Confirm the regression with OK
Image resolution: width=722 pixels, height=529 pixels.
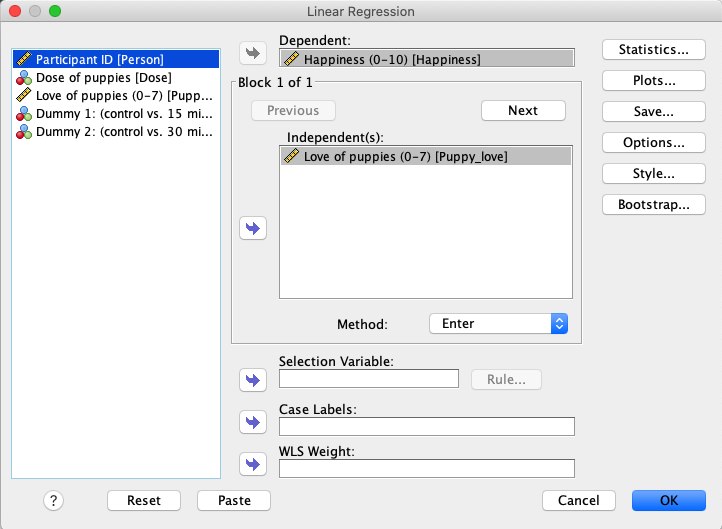[x=669, y=500]
